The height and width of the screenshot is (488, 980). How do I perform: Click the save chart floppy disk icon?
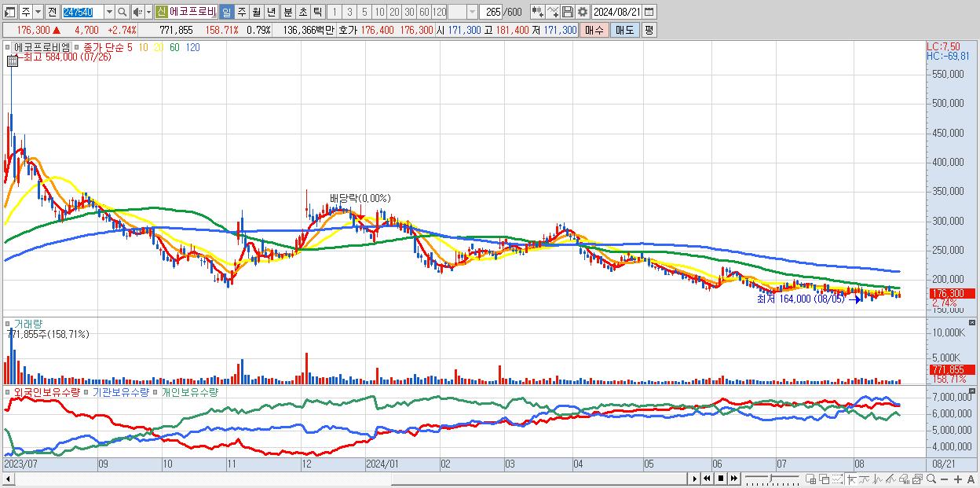[567, 12]
